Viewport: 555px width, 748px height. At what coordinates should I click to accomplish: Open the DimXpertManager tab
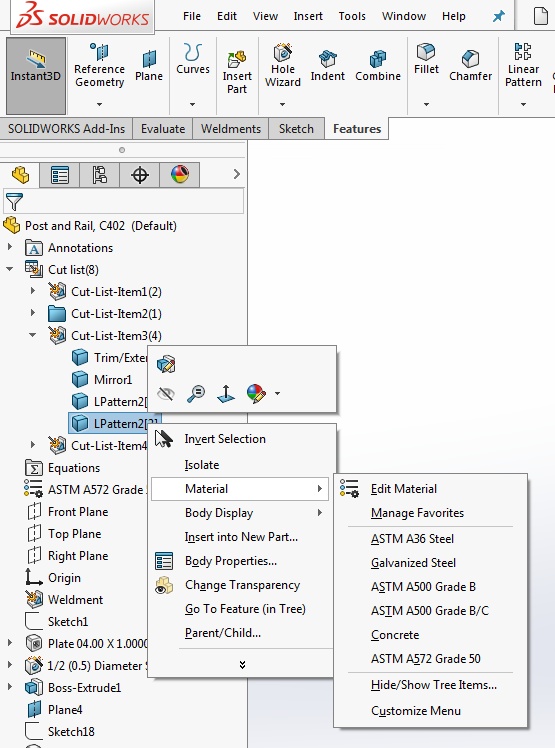pos(139,175)
